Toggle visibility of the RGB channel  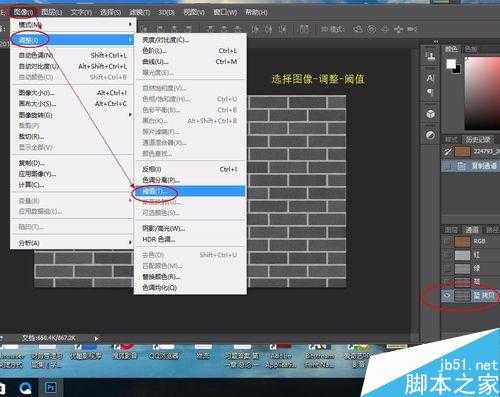click(447, 241)
